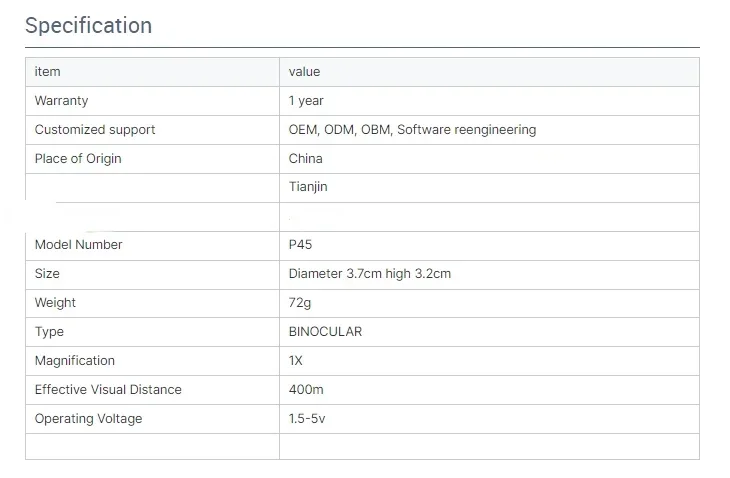This screenshot has height=478, width=730.
Task: Select the Operating Voltage label
Action: [x=88, y=419]
